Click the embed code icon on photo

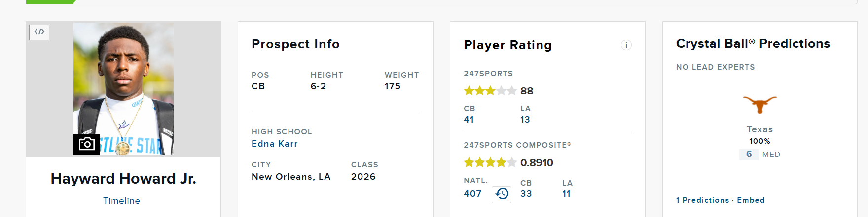[39, 32]
